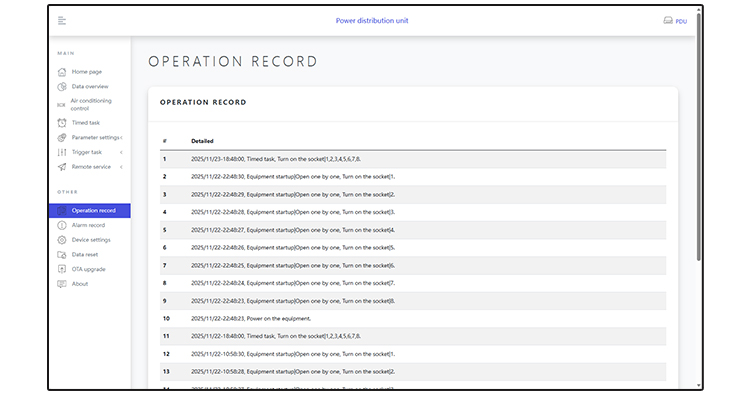Select record 2 Turn on the socket[1
This screenshot has height=397, width=750.
[x=413, y=177]
